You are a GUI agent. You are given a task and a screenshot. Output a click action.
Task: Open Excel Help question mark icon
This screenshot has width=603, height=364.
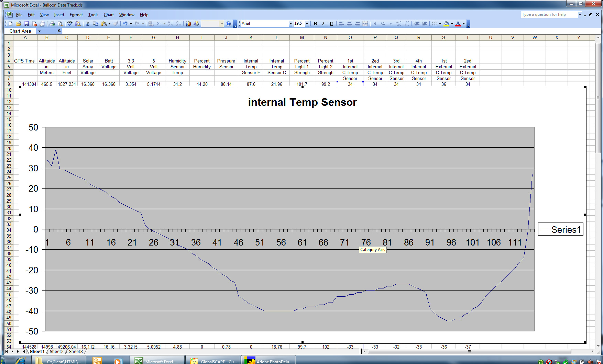click(x=228, y=24)
